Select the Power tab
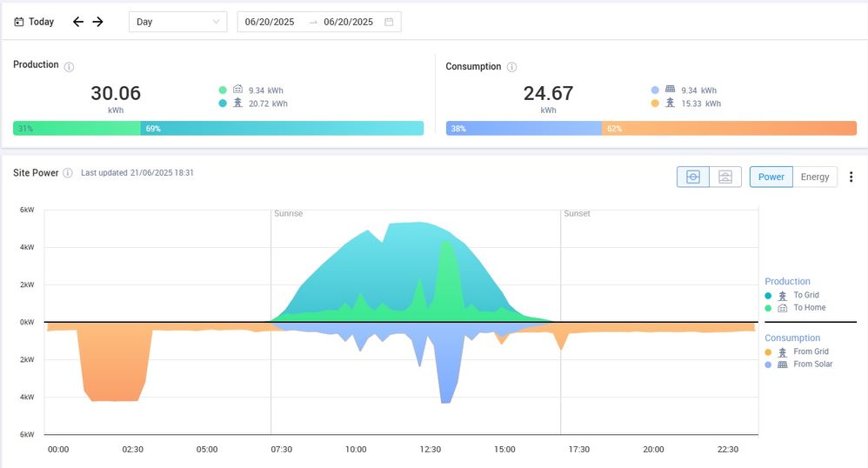 tap(771, 177)
